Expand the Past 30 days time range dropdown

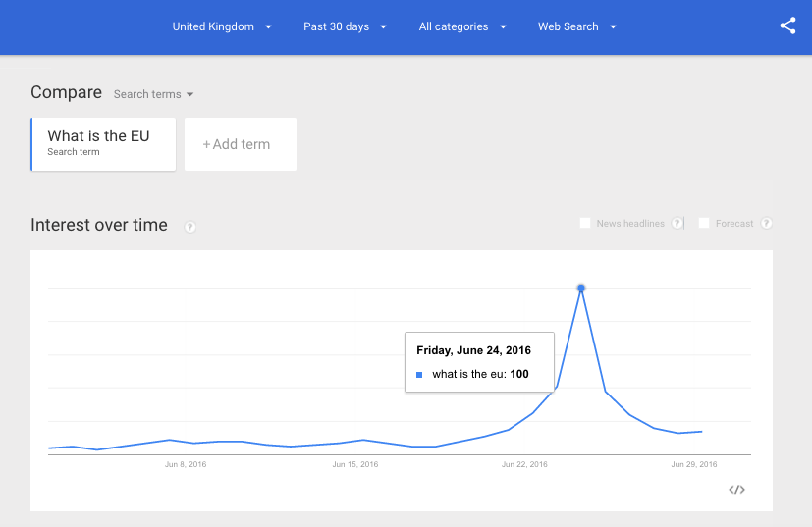(345, 26)
